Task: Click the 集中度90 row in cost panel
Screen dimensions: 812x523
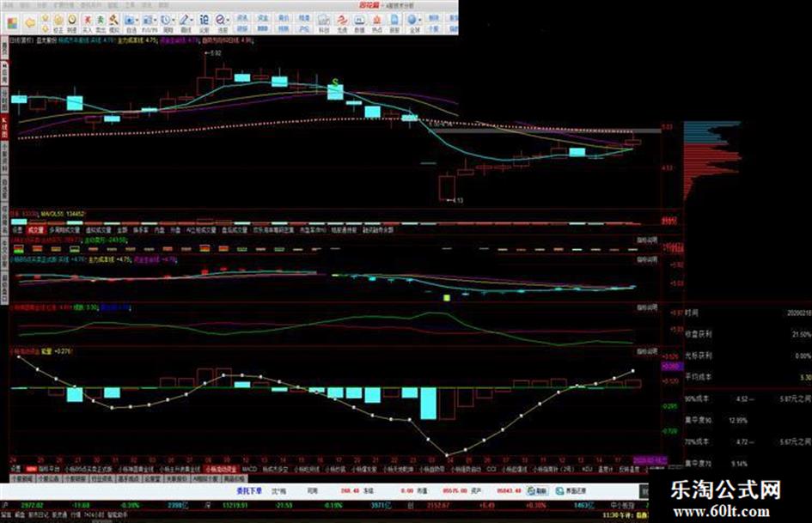Action: (x=748, y=421)
